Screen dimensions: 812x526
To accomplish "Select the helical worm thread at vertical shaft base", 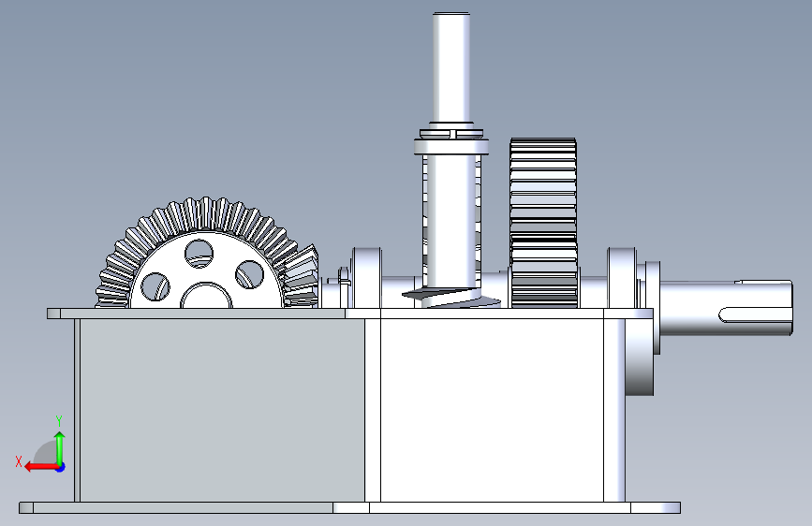I will click(x=451, y=298).
